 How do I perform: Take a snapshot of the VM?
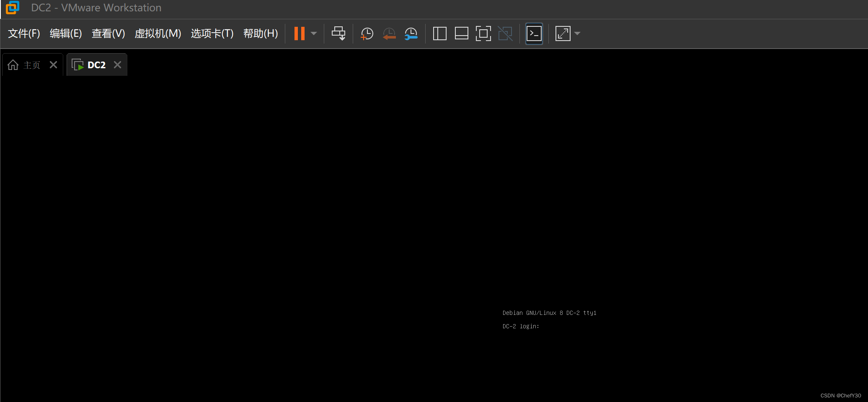coord(367,33)
